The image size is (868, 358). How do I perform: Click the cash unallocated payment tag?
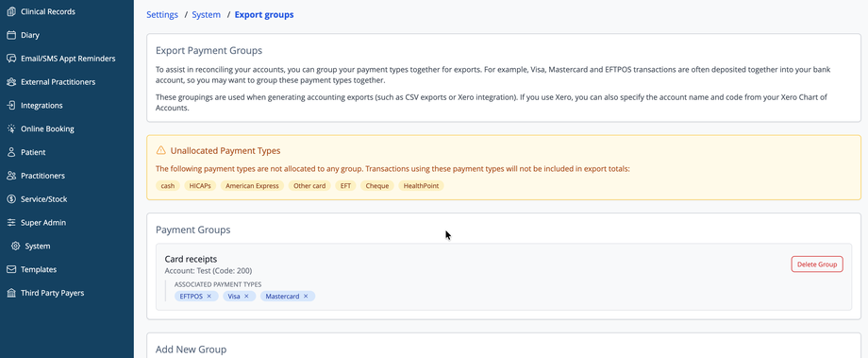click(167, 186)
